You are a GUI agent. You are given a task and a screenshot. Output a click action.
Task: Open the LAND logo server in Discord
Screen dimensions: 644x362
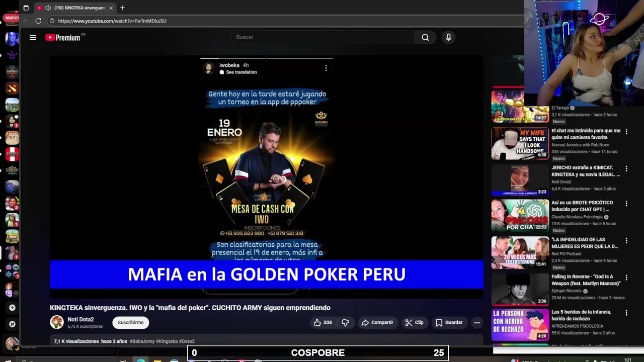(x=12, y=236)
